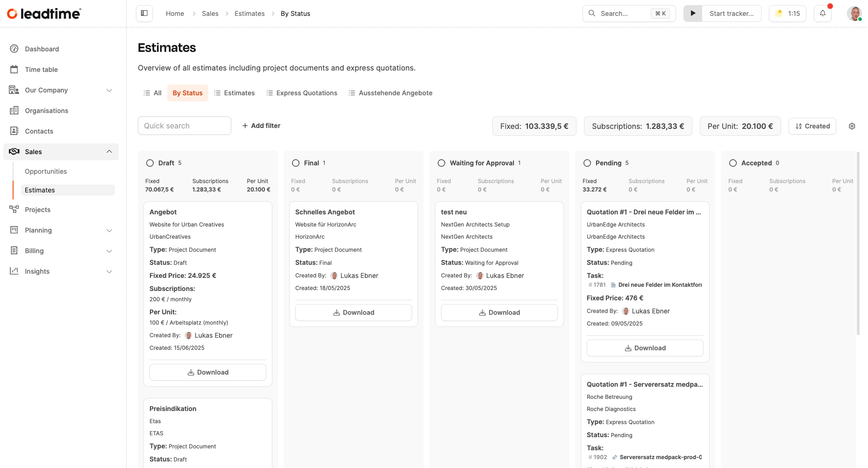Image resolution: width=868 pixels, height=468 pixels.
Task: Click the 1:15 tracked time indicator
Action: click(x=788, y=14)
